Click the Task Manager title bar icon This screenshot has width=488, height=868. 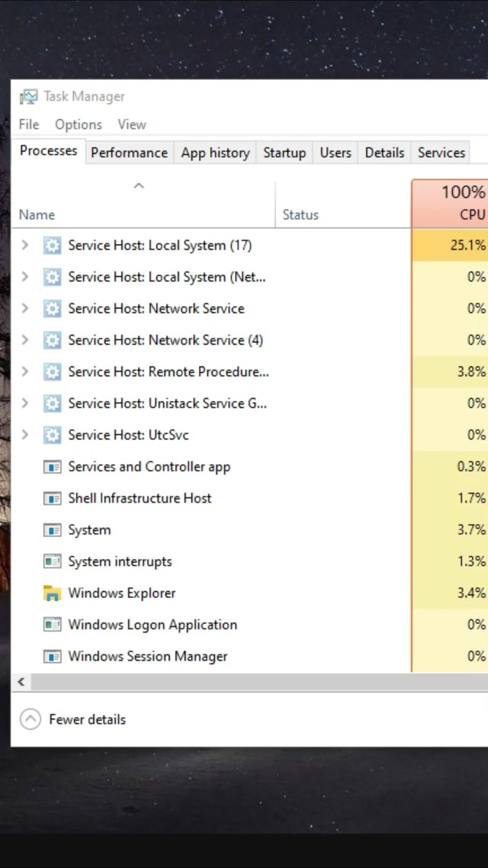(x=28, y=97)
